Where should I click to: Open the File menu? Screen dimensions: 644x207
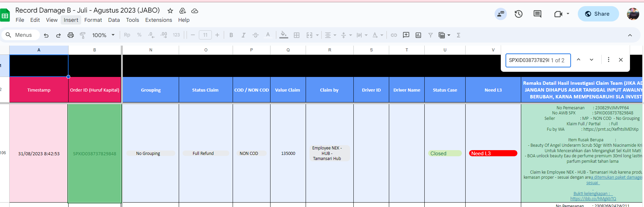(x=20, y=20)
